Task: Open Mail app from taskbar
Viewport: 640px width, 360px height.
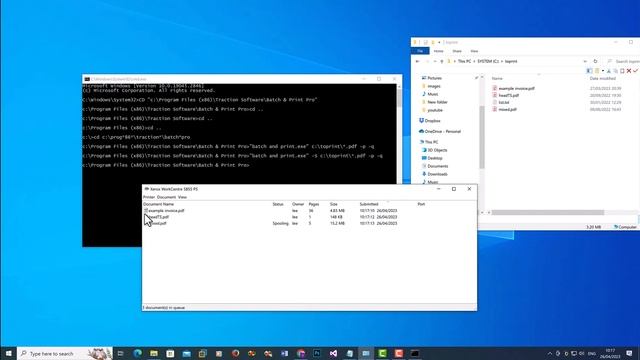Action: pyautogui.click(x=187, y=353)
